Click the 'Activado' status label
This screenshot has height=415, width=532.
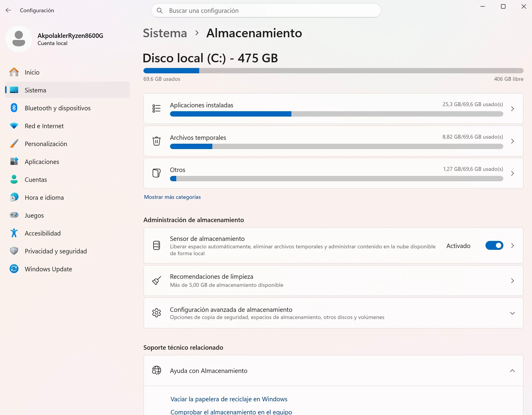[x=458, y=246]
